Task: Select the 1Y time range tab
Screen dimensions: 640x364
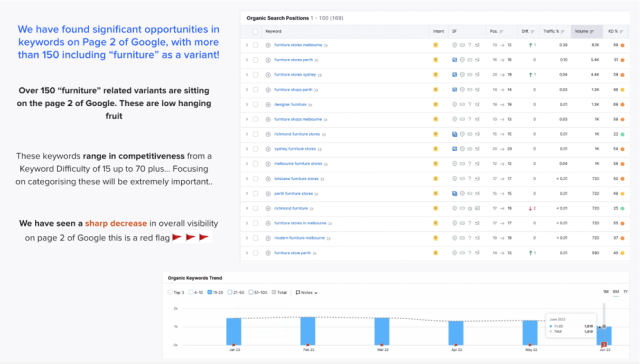Action: pyautogui.click(x=625, y=292)
